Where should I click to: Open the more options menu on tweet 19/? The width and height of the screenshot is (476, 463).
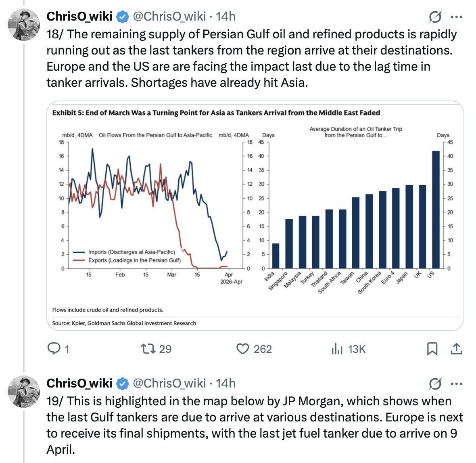[x=456, y=384]
